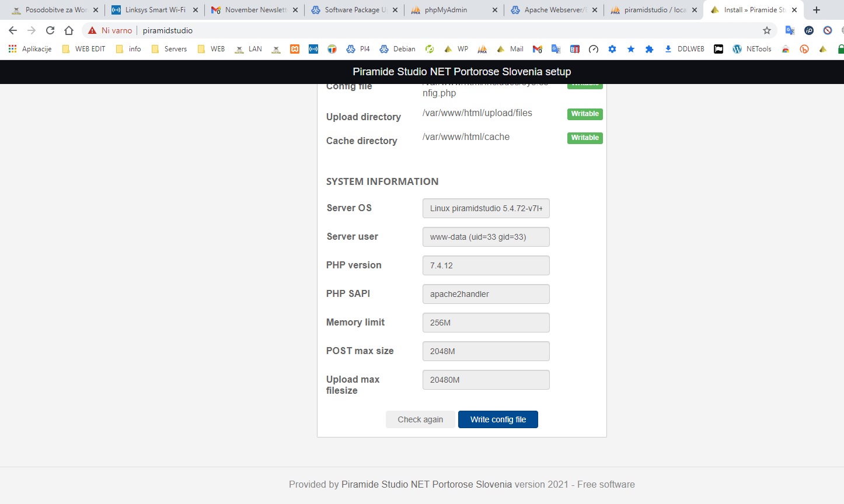Open the blue gear settings bookmark
Image resolution: width=844 pixels, height=504 pixels.
tap(612, 49)
